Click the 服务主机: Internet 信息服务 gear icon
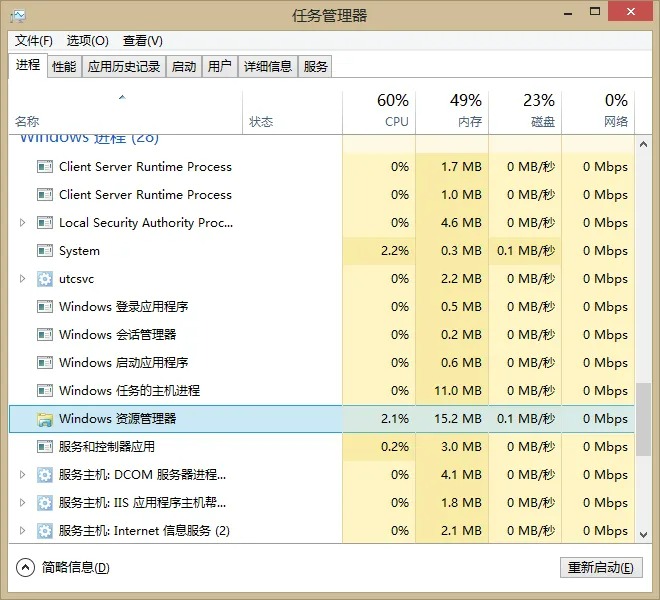This screenshot has width=660, height=600. pos(45,531)
